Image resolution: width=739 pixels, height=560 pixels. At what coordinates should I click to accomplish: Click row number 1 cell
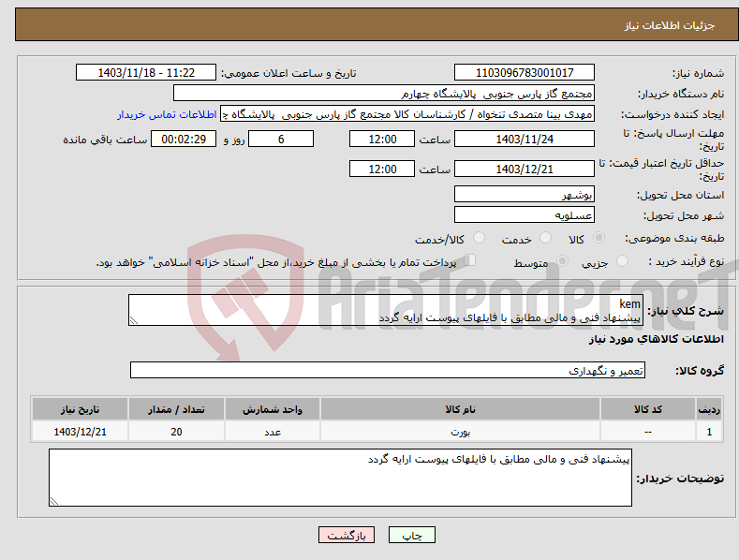tap(709, 432)
